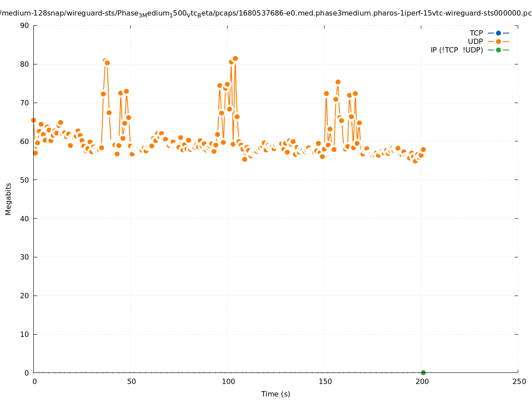This screenshot has height=400, width=532.
Task: Select the IP (!TCP !UDP) legend label
Action: tap(456, 50)
